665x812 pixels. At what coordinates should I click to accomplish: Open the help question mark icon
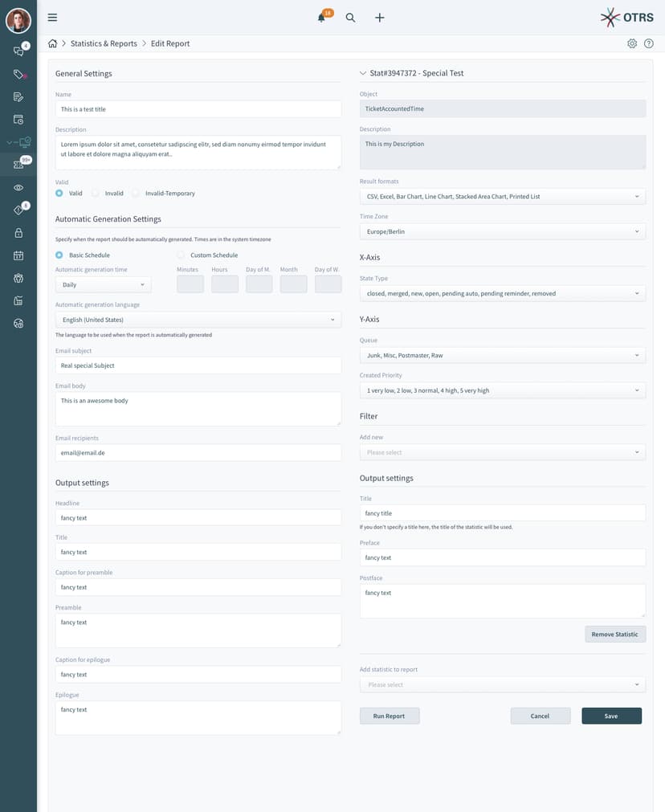(650, 43)
